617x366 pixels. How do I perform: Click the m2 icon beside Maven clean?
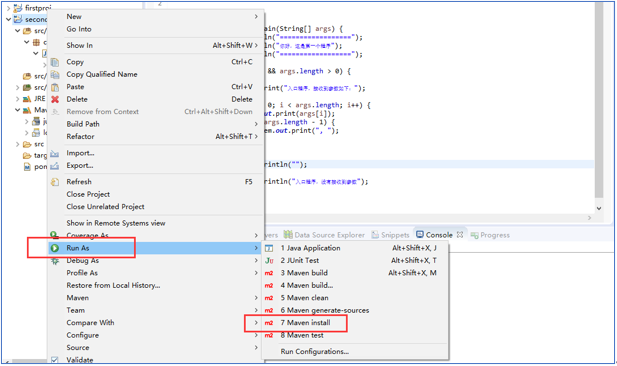tap(269, 298)
